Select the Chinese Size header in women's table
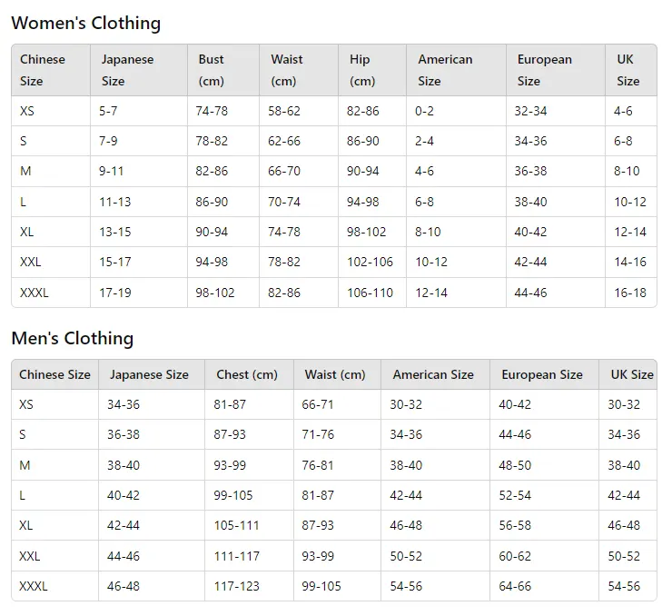The height and width of the screenshot is (616, 672). pos(51,70)
